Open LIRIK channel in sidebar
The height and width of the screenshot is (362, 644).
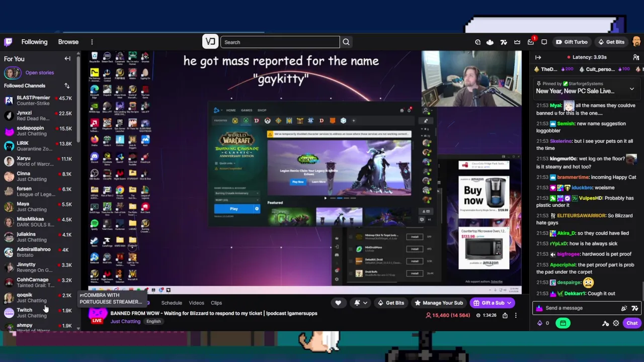38,146
